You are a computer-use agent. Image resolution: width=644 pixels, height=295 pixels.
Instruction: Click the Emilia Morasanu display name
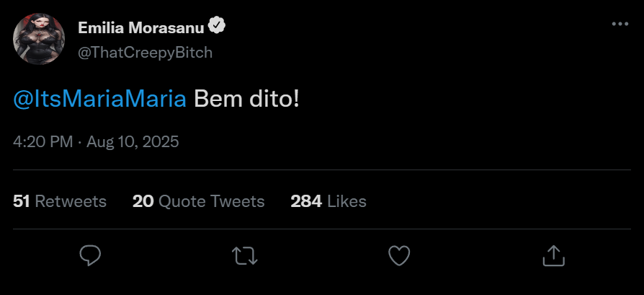[140, 27]
